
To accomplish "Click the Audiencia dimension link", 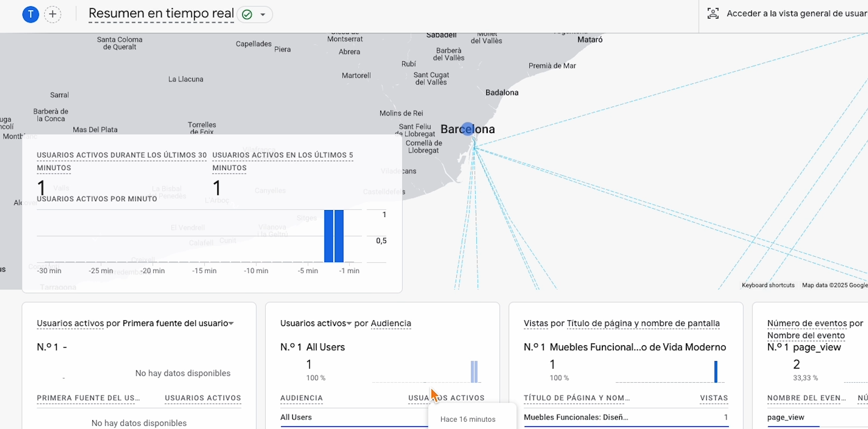I will pos(391,323).
